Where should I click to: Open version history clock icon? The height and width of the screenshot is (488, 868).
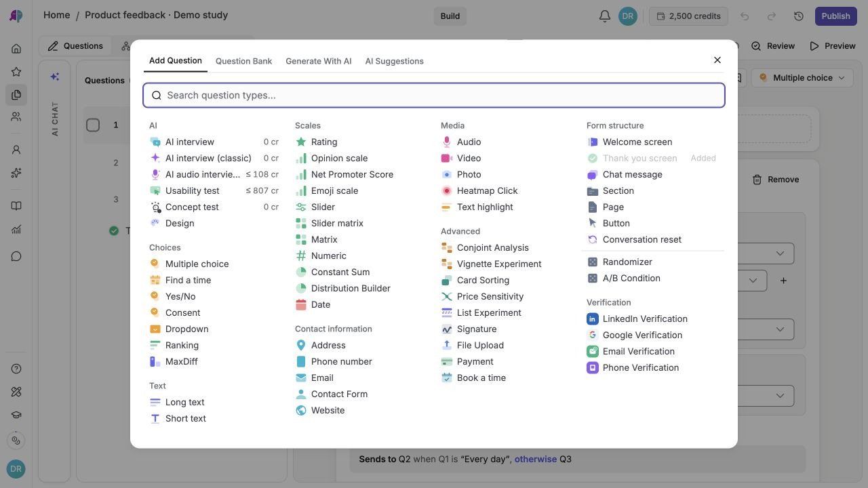[799, 16]
